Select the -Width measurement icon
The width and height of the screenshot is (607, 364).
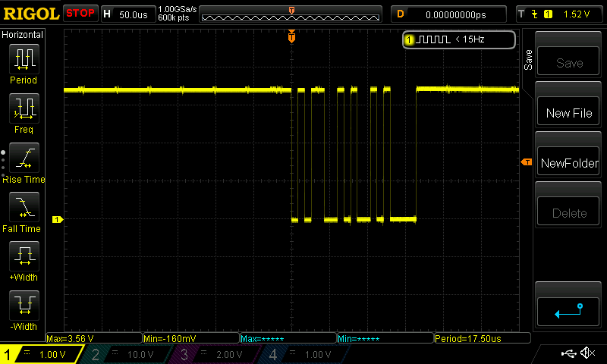pyautogui.click(x=24, y=305)
